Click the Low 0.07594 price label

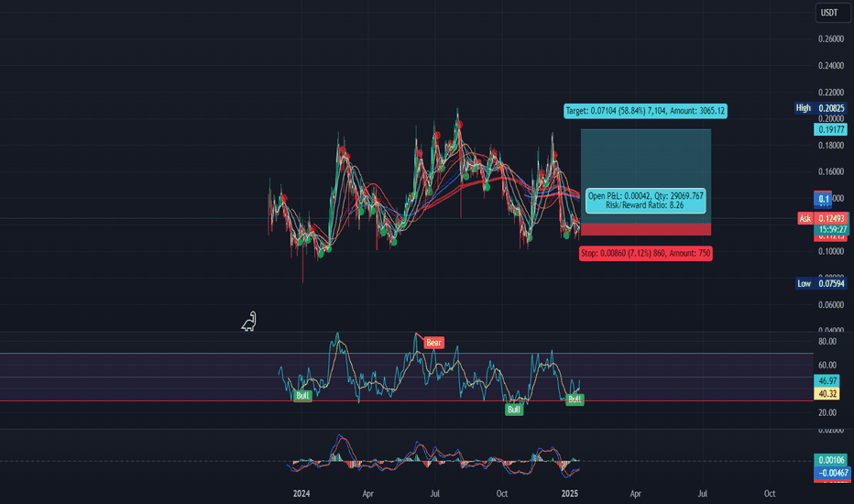point(821,283)
